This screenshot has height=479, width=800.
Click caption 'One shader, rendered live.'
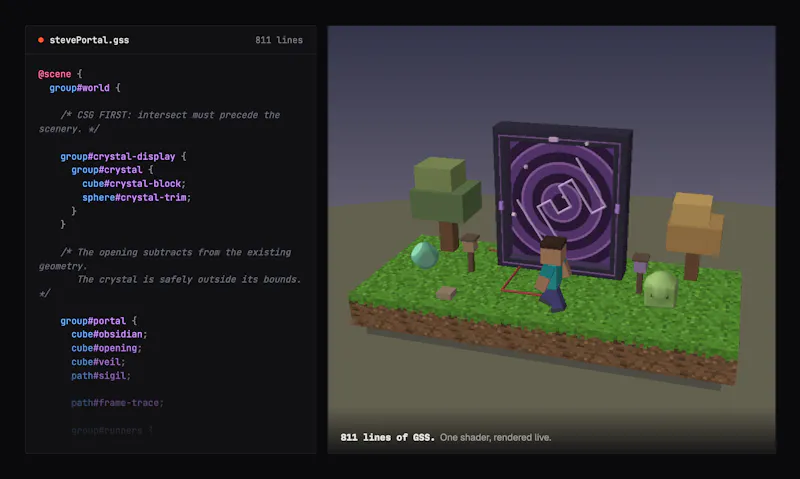pyautogui.click(x=495, y=437)
